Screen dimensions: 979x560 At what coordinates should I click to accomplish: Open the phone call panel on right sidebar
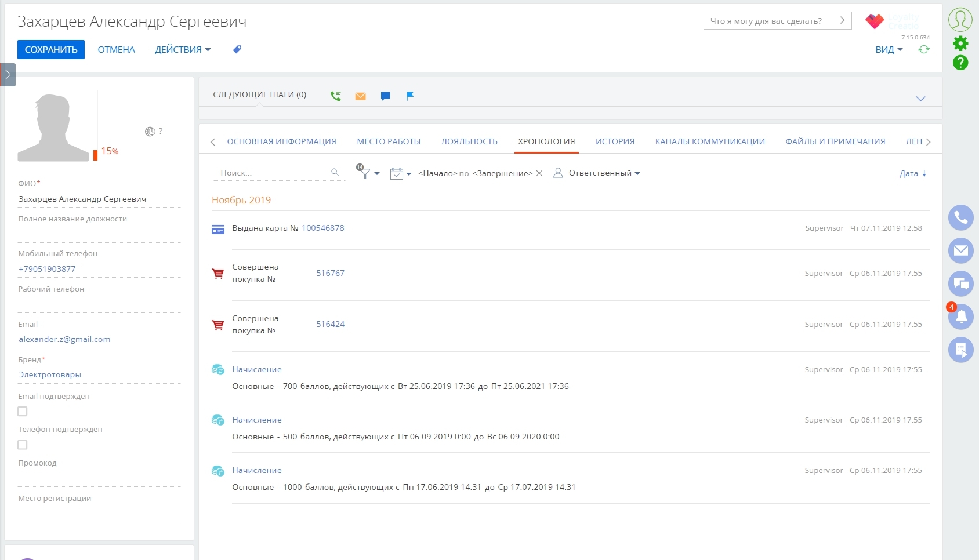click(x=961, y=218)
